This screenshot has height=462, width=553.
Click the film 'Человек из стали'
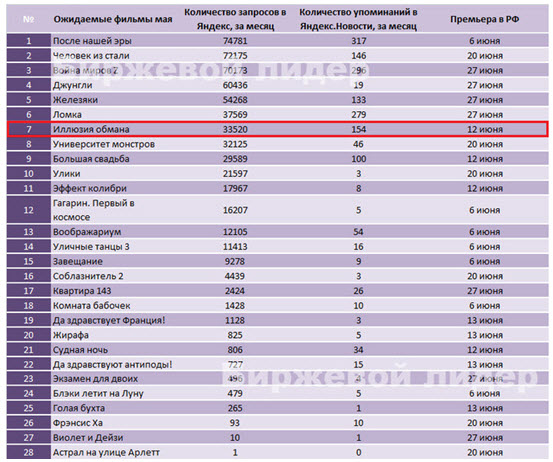[91, 56]
